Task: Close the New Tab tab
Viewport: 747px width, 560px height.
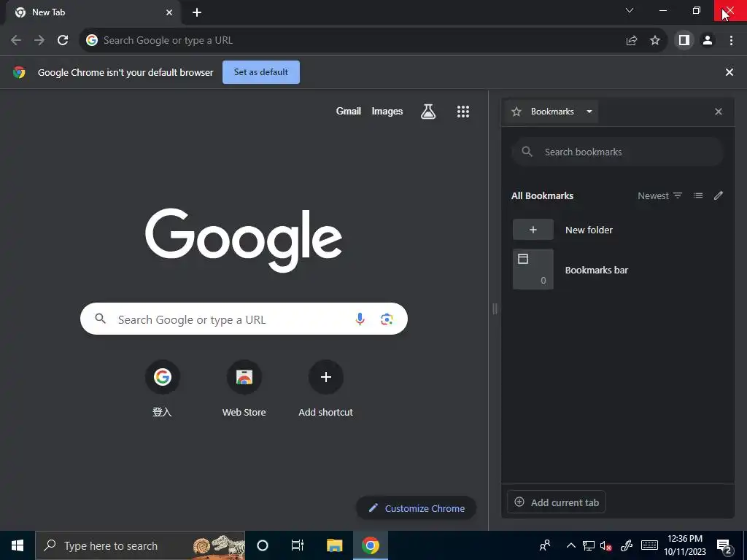Action: 169,12
